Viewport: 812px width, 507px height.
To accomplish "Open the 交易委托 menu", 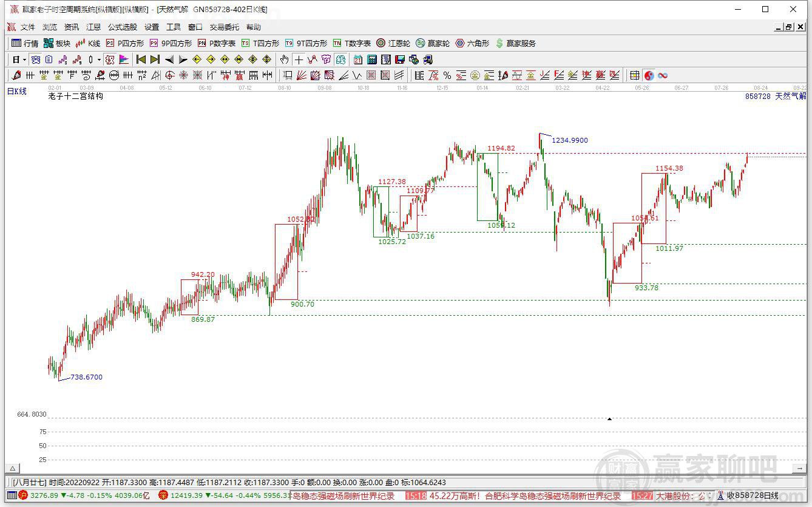I will pyautogui.click(x=225, y=27).
